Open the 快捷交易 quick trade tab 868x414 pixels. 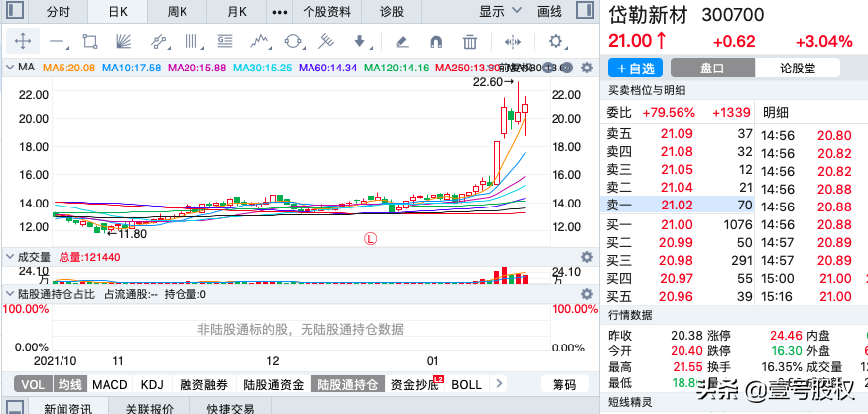click(x=231, y=409)
